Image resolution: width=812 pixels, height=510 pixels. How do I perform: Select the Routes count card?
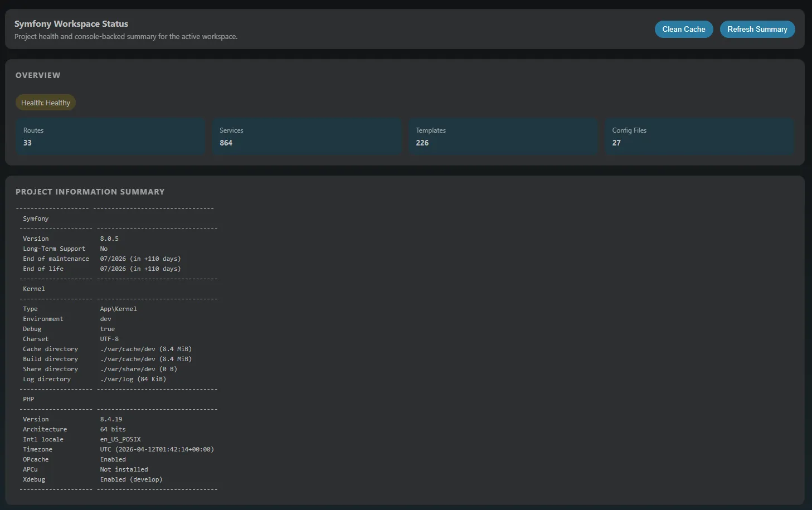tap(110, 137)
